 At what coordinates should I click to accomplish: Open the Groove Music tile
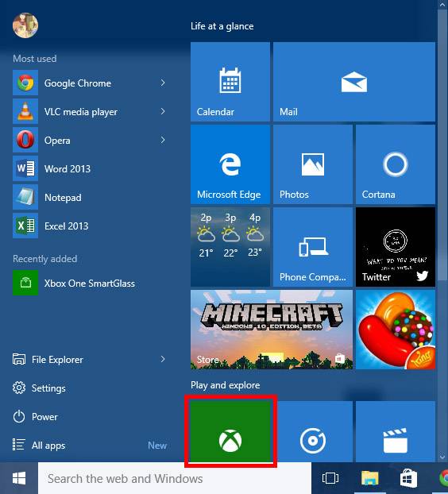[x=313, y=431]
